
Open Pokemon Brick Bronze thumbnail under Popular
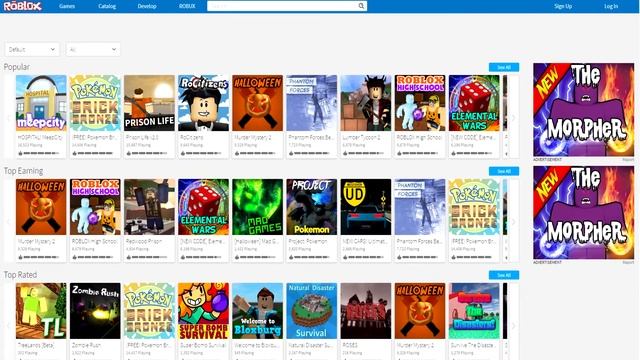coord(95,103)
